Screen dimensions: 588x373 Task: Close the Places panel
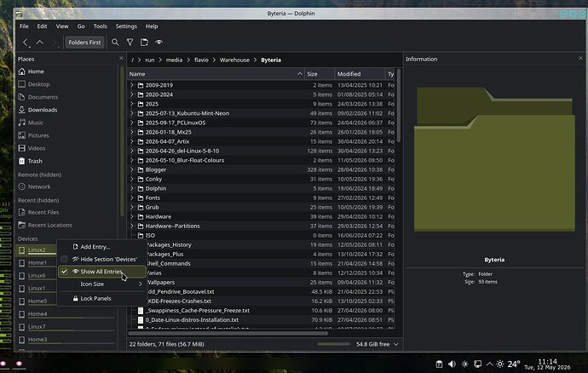coord(121,58)
